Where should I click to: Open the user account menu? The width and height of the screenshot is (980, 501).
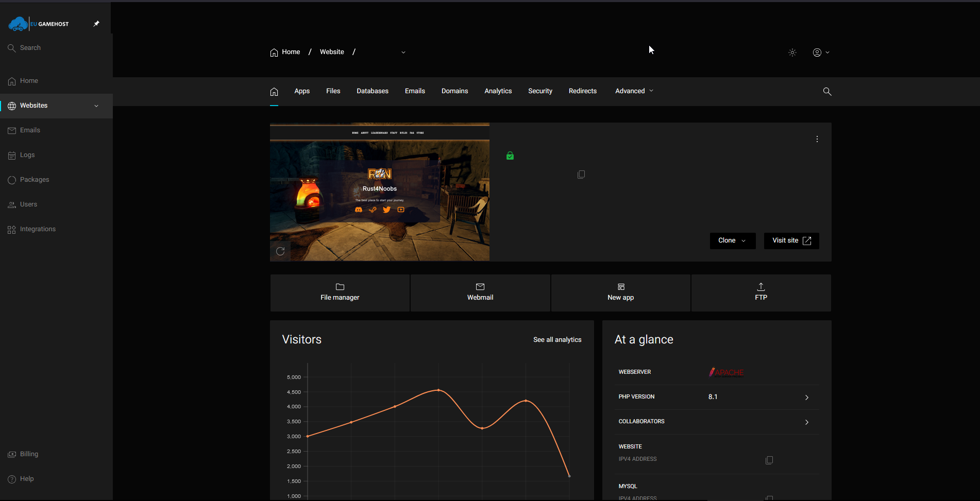click(x=821, y=53)
